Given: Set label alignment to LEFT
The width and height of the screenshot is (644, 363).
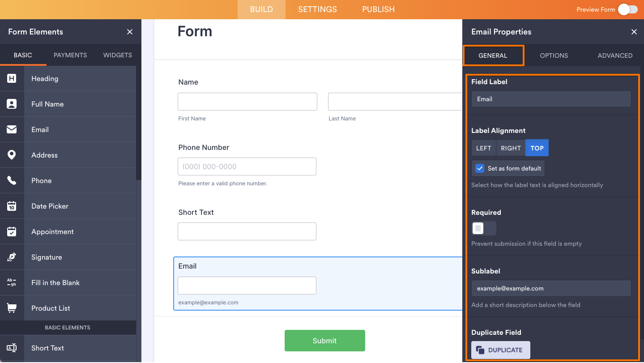Looking at the screenshot, I should click(484, 148).
